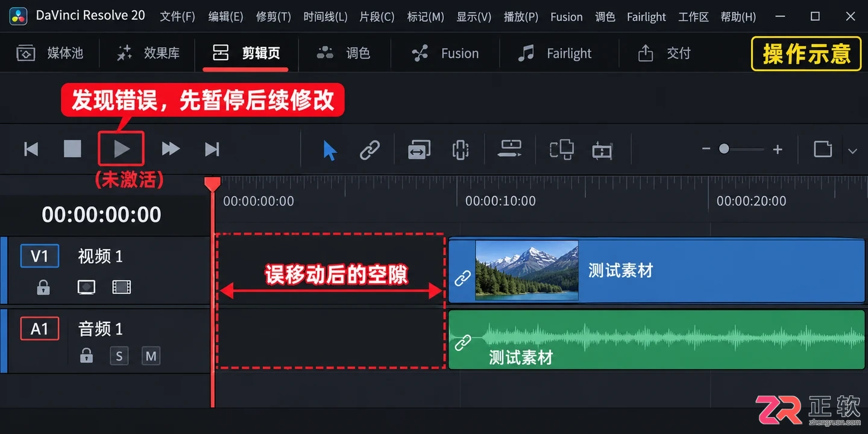
Task: Select the 剪辑页 page tab
Action: coord(246,53)
